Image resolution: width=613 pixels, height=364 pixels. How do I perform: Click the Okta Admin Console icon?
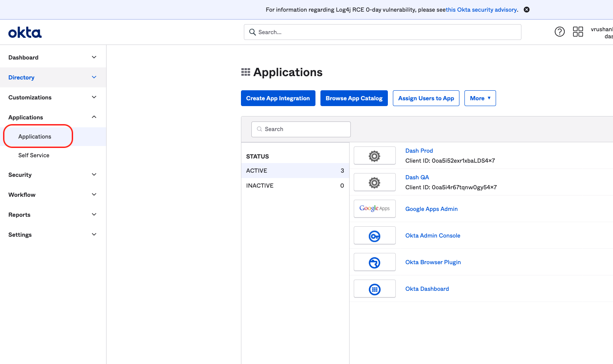(x=374, y=236)
